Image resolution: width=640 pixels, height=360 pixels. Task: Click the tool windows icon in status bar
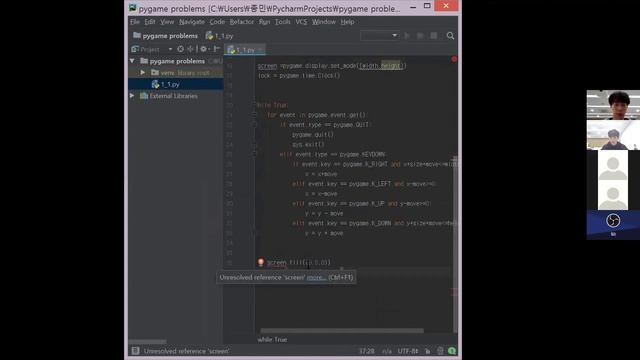point(136,351)
